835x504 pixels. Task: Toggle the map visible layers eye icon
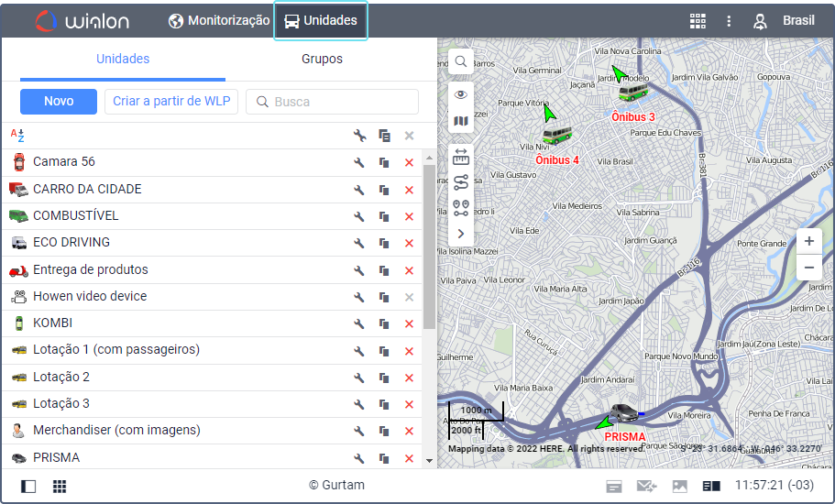point(461,94)
